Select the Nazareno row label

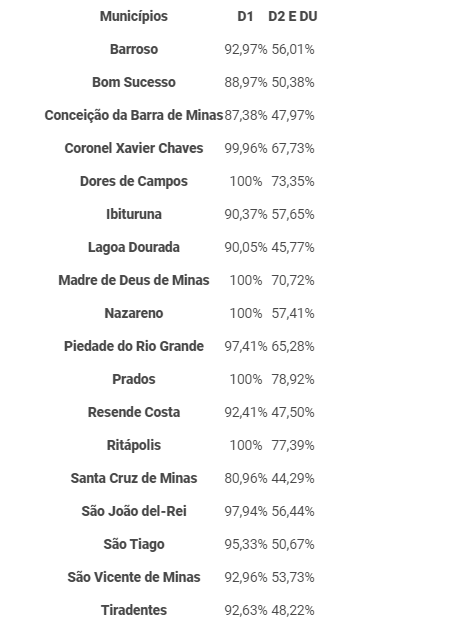pos(134,313)
